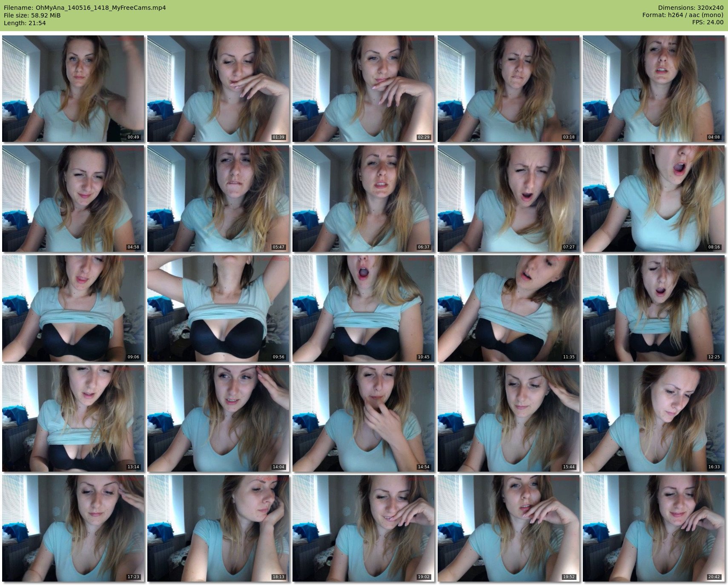
Task: Open the last frame at 20:42
Action: tap(653, 528)
